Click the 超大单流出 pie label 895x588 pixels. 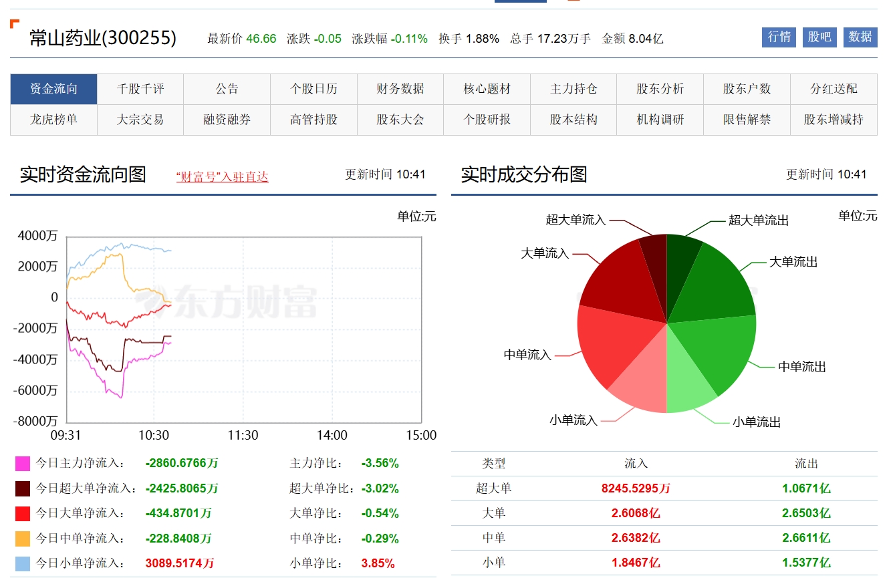(759, 220)
